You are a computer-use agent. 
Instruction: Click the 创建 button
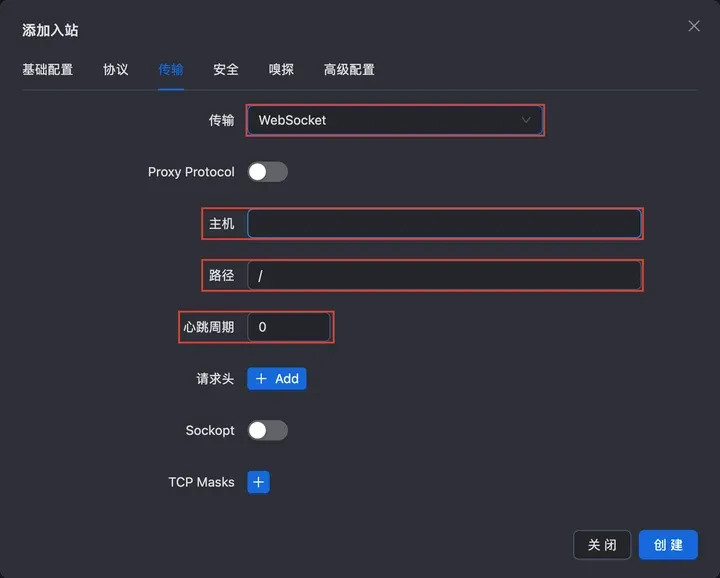pos(668,545)
